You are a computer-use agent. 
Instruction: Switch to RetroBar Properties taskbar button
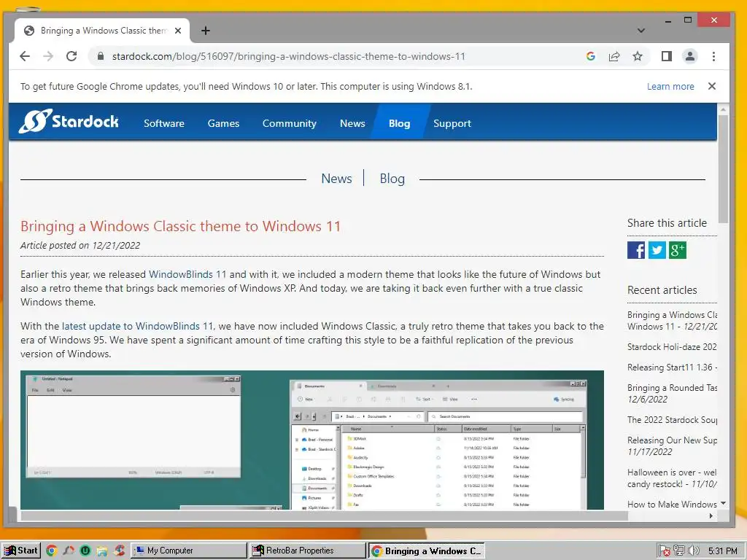pyautogui.click(x=307, y=551)
